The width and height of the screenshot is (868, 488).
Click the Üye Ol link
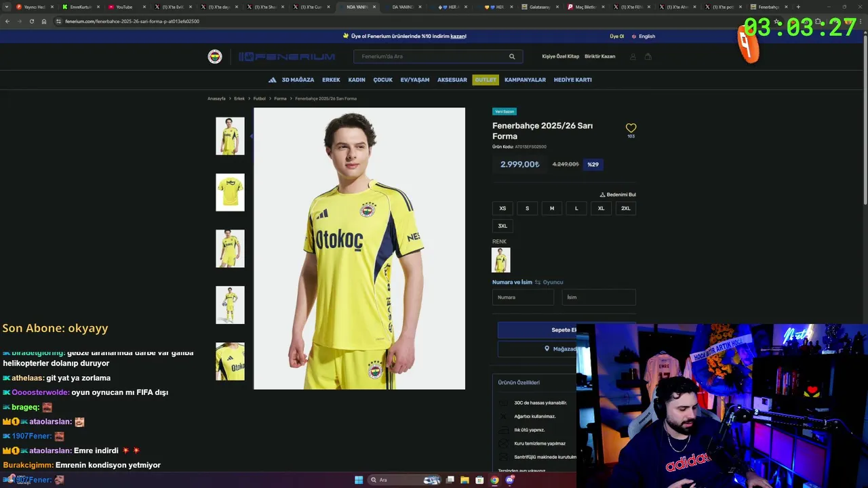(x=616, y=36)
